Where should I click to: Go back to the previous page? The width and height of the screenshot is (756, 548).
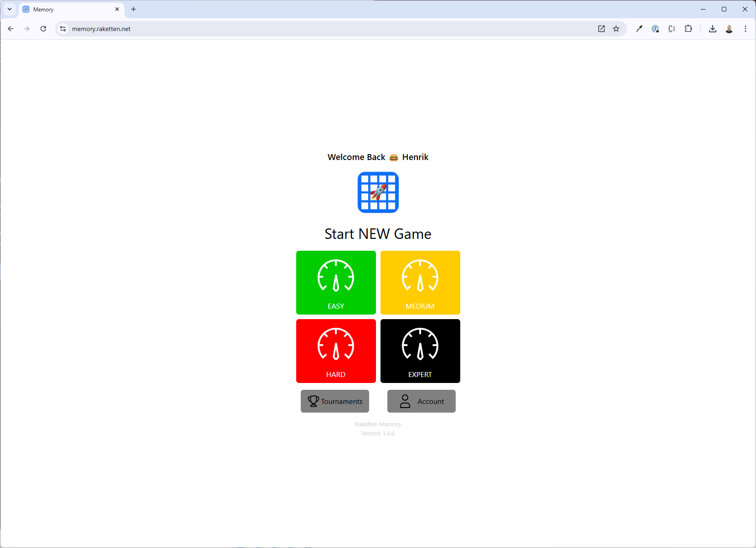[10, 29]
